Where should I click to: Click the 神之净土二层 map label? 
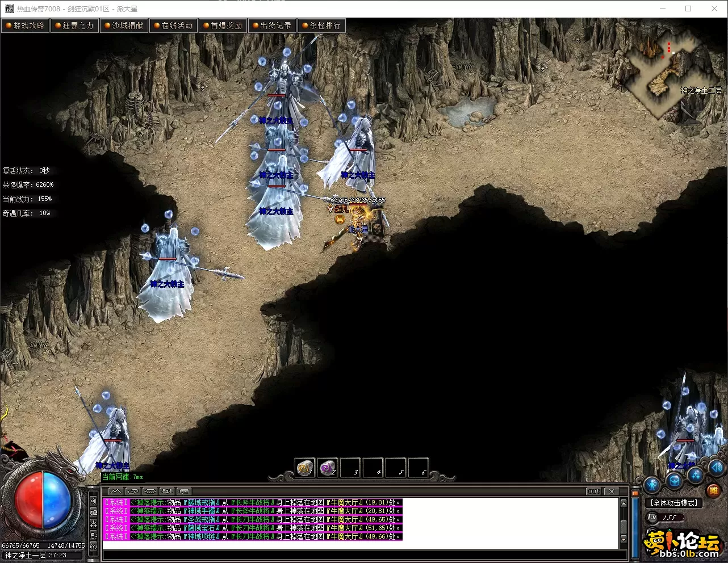click(701, 91)
